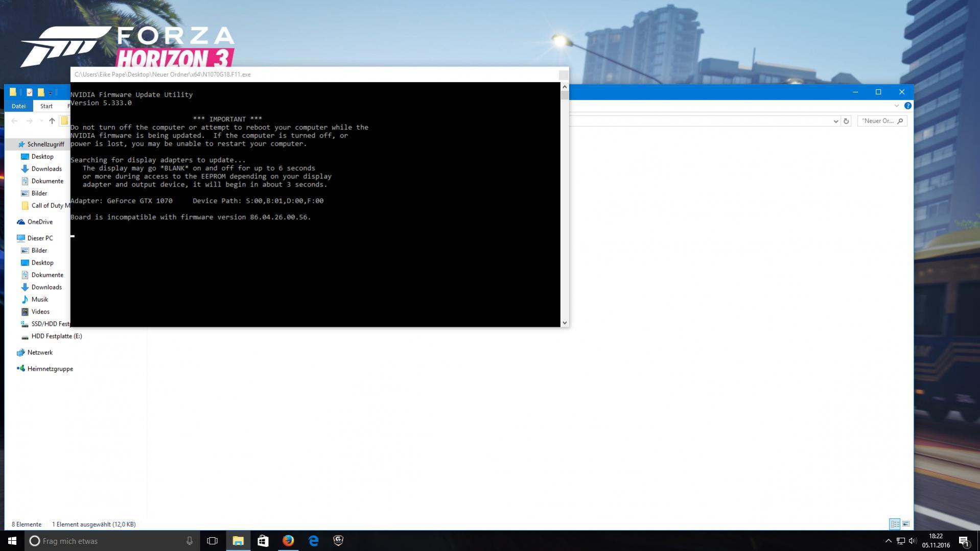Click new folder icon in quick access toolbar
The image size is (980, 551).
click(40, 92)
